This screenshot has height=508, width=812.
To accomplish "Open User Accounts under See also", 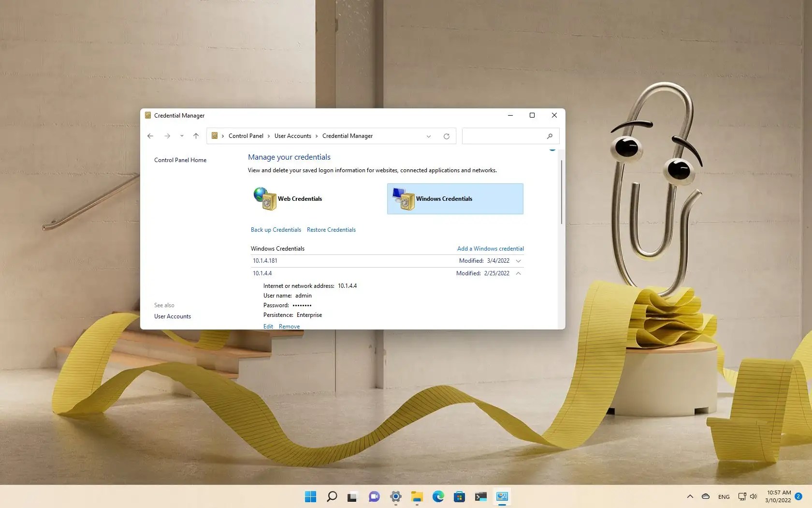I will 173,316.
